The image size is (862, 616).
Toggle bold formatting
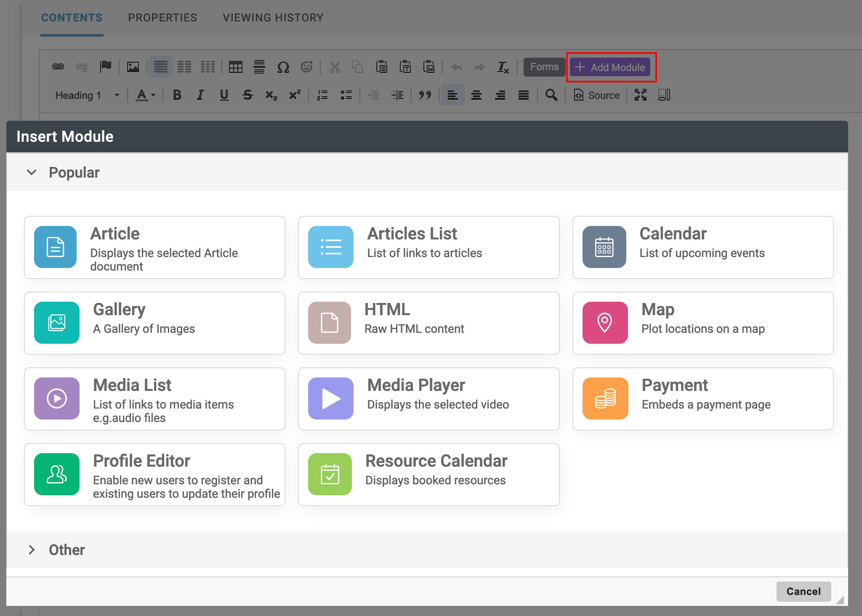[x=177, y=95]
